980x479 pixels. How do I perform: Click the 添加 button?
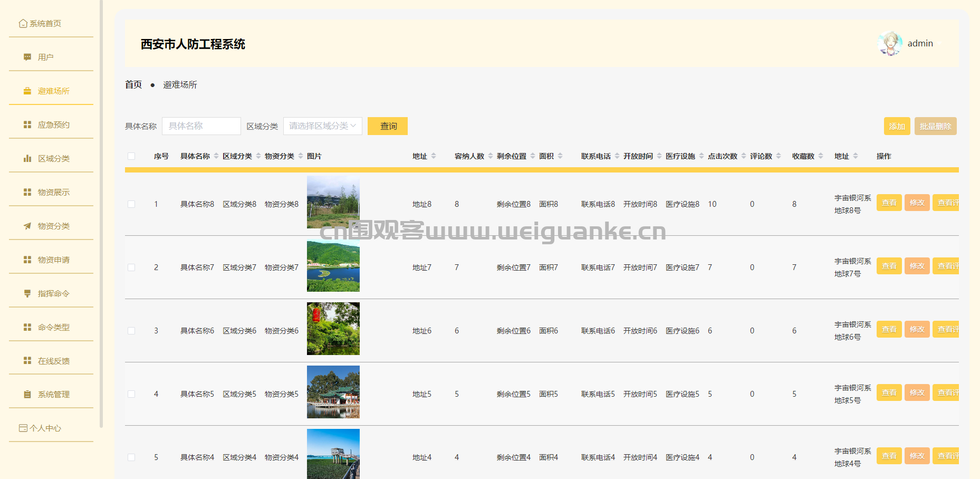897,126
